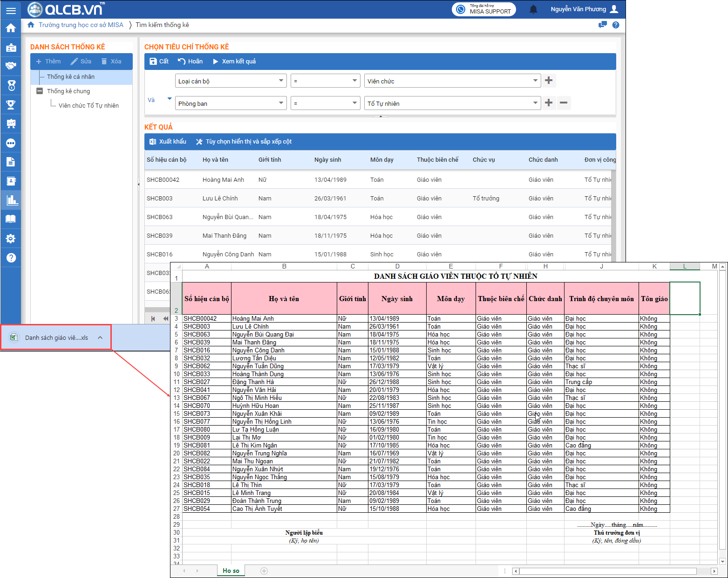728x578 pixels.
Task: Select Thống kê cá nhân in list
Action: [x=71, y=77]
